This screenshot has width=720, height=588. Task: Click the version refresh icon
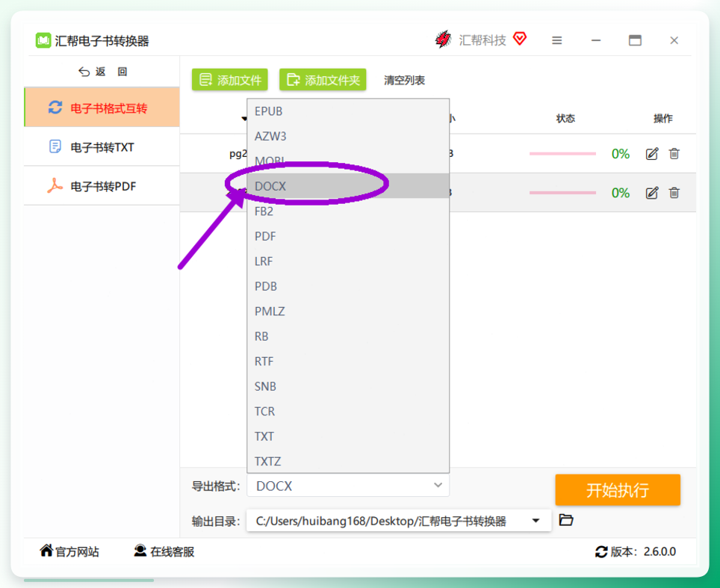(601, 551)
